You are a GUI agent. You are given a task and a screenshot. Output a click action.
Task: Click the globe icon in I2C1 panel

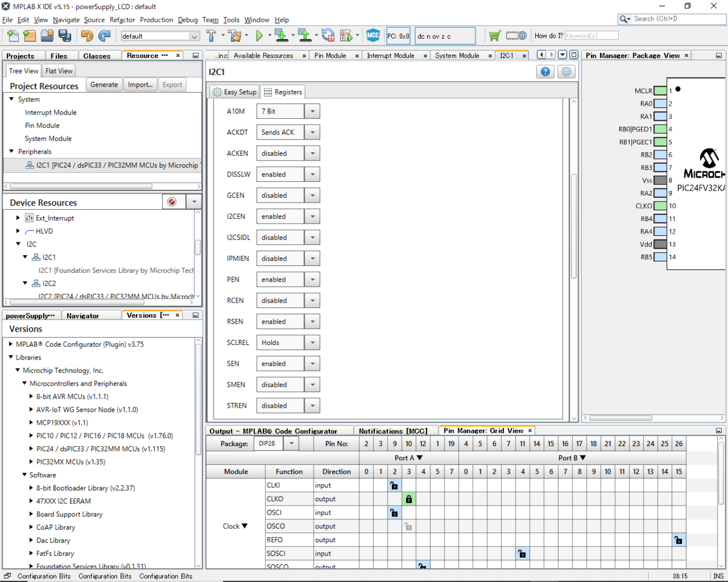coord(567,72)
